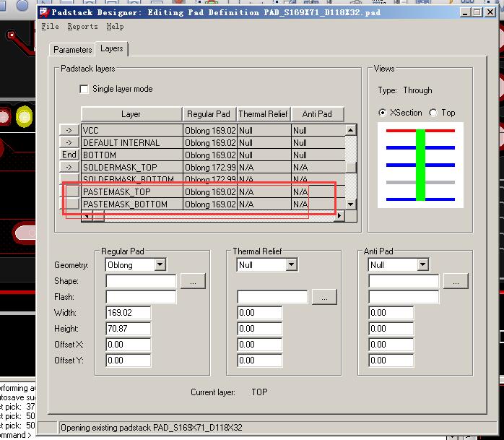Click Regular Pad Width field 169.02
Screen dimensions: 504x440
tap(129, 313)
